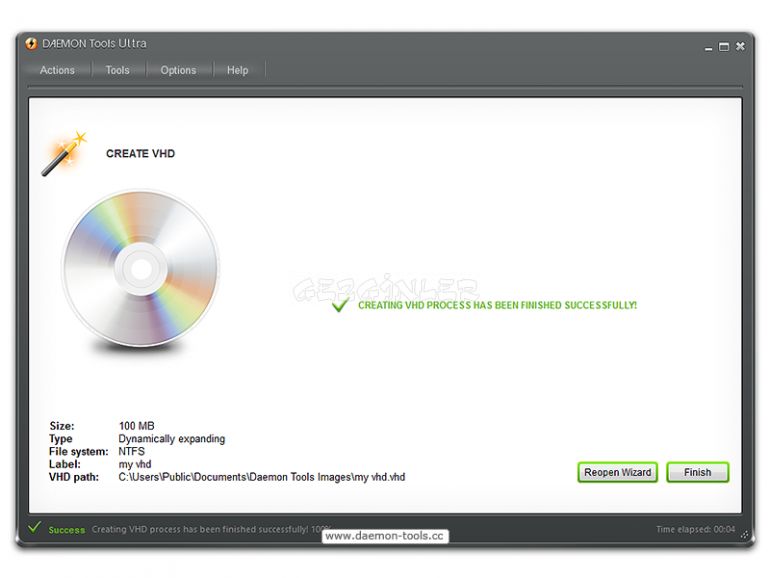
Task: Click the magic wand wizard icon
Action: (x=64, y=153)
